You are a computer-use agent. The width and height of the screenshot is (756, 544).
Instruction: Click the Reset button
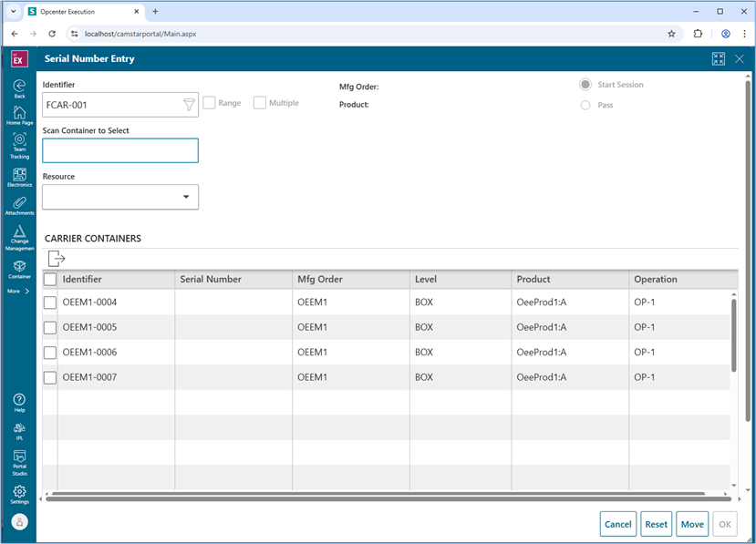pyautogui.click(x=657, y=524)
